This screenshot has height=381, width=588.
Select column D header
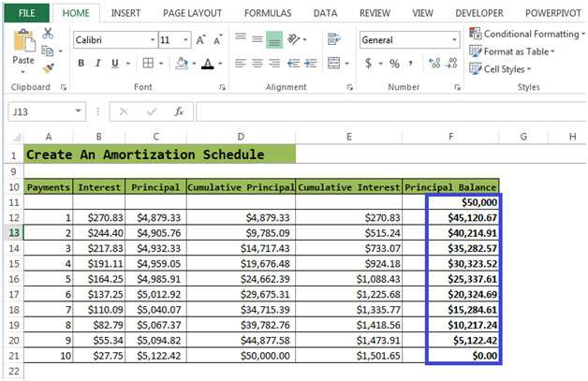pos(241,137)
